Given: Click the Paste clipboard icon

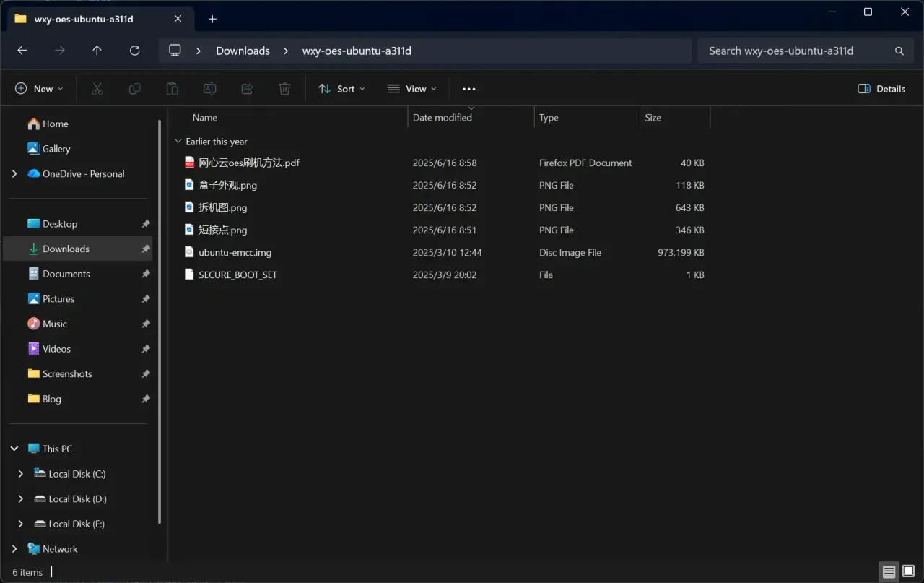Looking at the screenshot, I should point(173,89).
